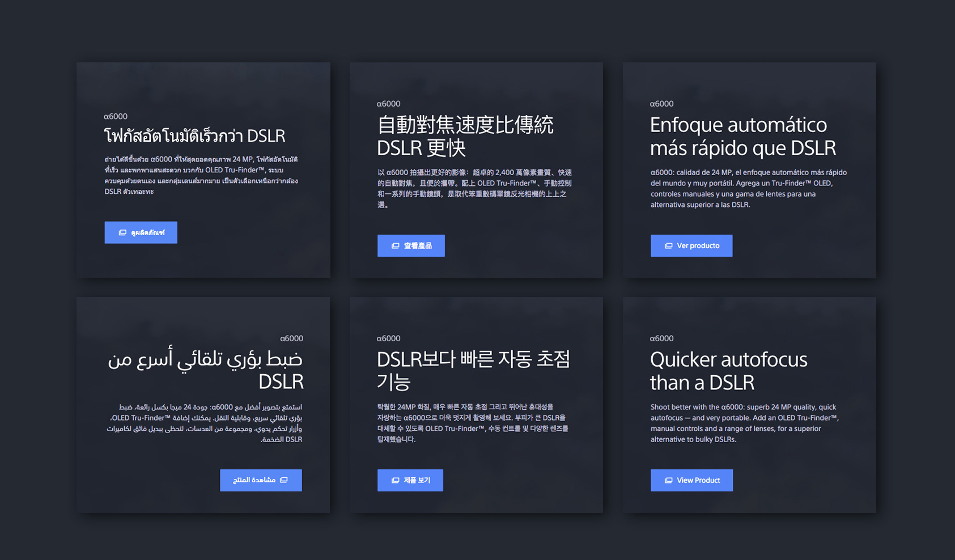Click the Korean 제품 보기 button
Viewport: 955px width, 560px height.
(x=410, y=480)
